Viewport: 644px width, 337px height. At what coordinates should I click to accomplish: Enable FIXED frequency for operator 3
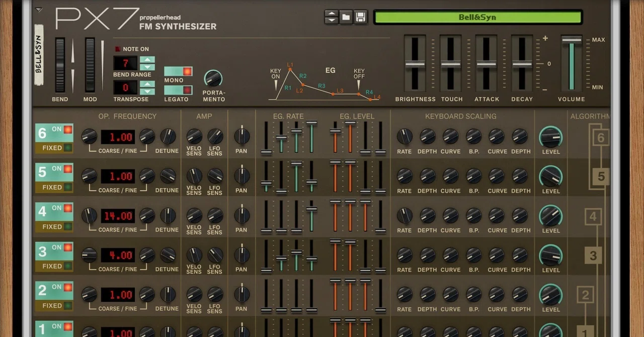coord(54,266)
